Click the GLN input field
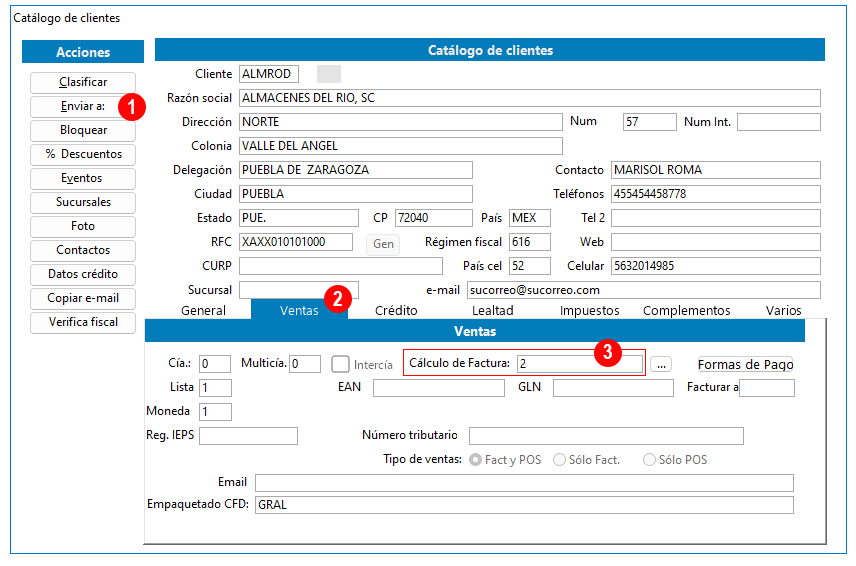856x566 pixels. tap(613, 388)
